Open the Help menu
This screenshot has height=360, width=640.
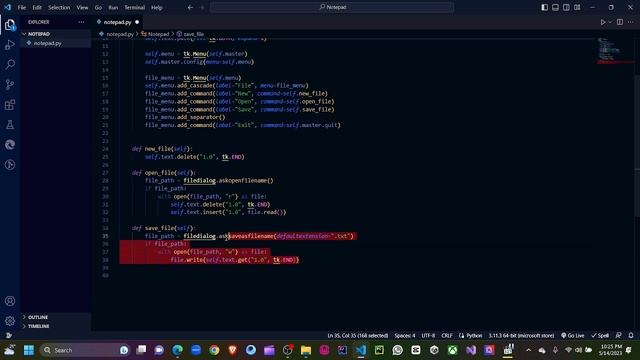click(x=157, y=7)
